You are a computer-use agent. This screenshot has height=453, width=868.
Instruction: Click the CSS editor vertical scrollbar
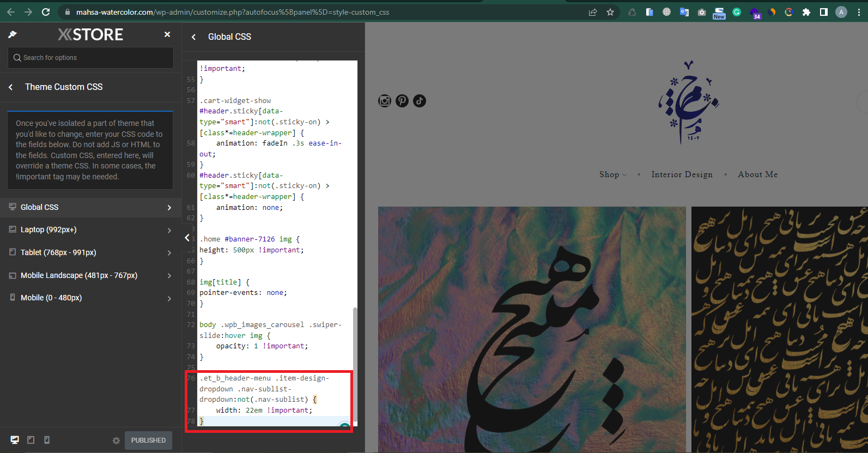tap(355, 365)
